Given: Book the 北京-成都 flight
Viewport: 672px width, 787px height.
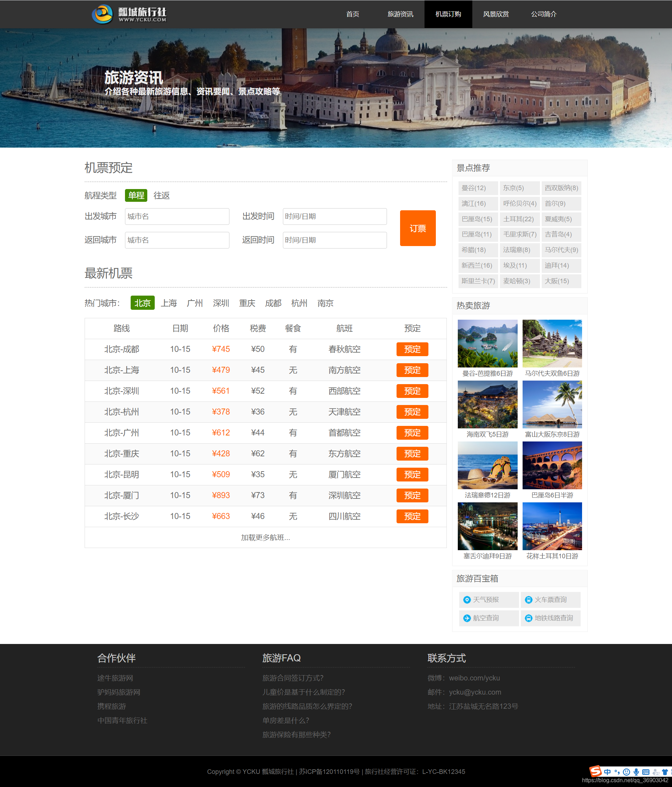Looking at the screenshot, I should pos(412,349).
